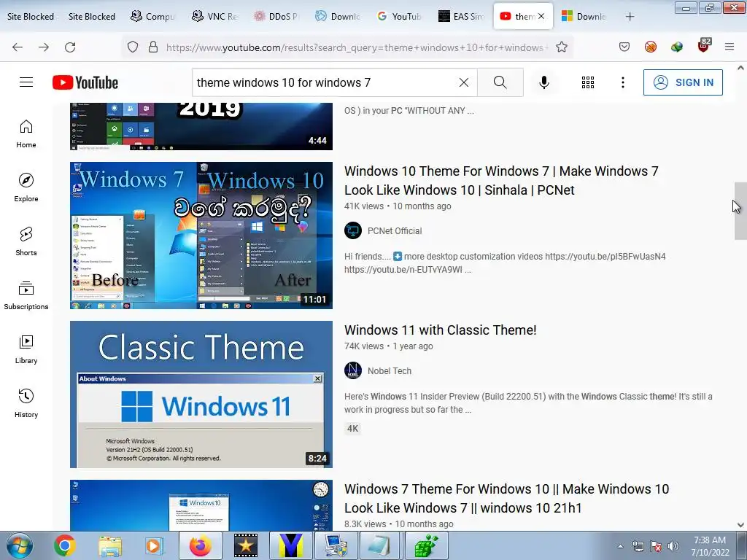Viewport: 747px width, 560px height.
Task: Switch to the VNC tab
Action: click(214, 17)
